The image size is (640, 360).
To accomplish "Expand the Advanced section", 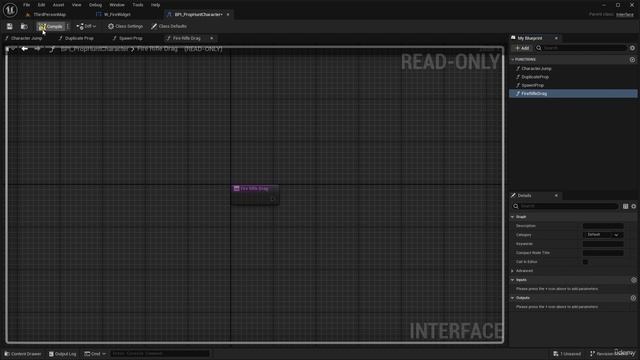I will pos(513,271).
